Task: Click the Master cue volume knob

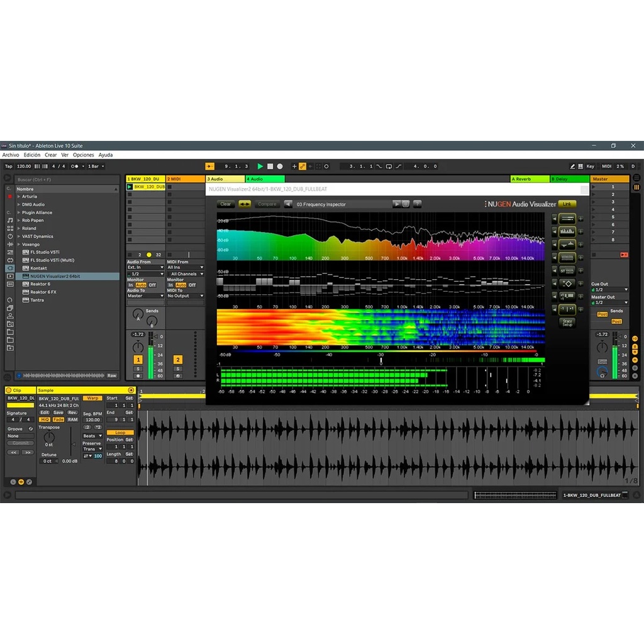Action: 602,372
